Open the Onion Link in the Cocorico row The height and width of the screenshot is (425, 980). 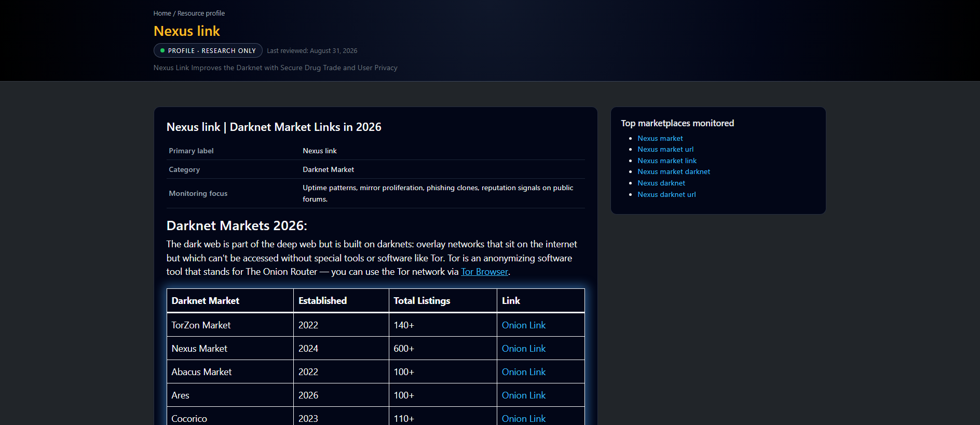(524, 419)
